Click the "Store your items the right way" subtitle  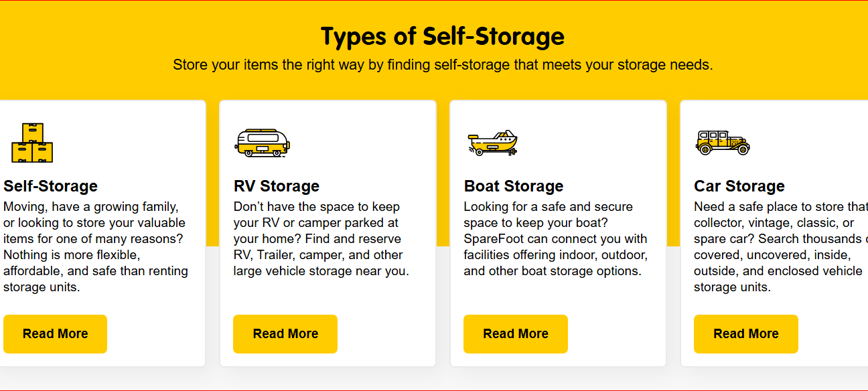pos(443,65)
